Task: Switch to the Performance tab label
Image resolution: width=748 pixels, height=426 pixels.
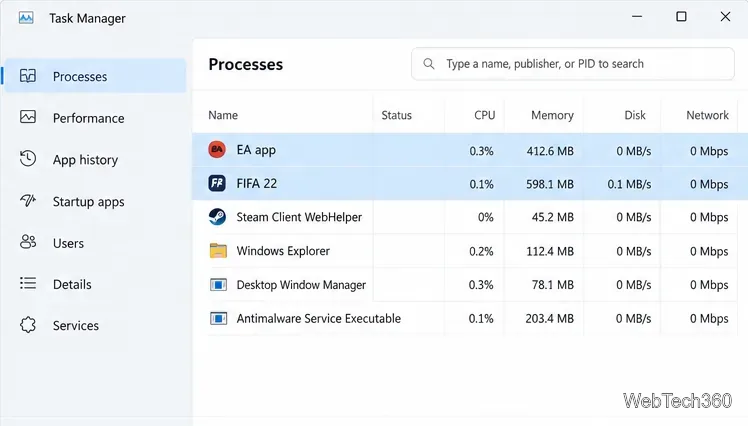Action: coord(88,118)
